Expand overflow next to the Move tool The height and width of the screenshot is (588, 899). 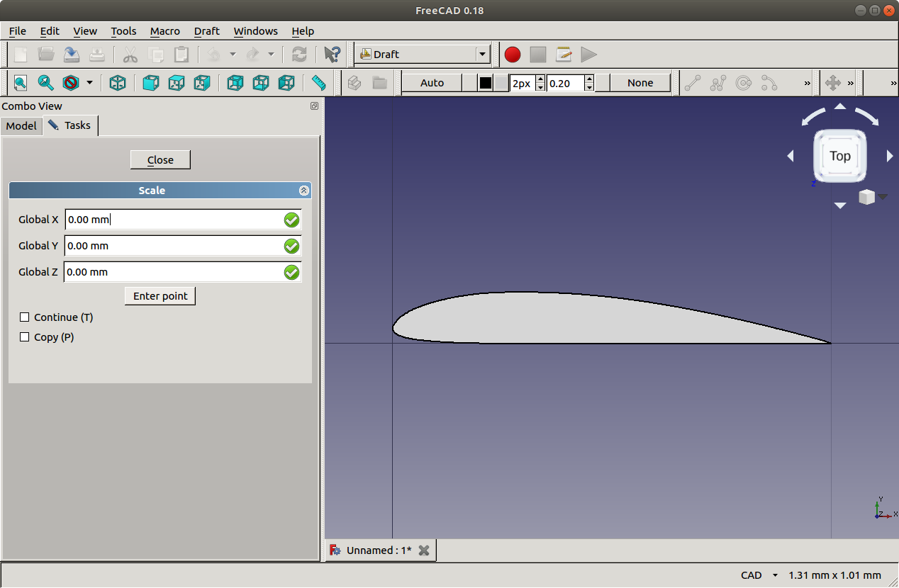pos(851,83)
